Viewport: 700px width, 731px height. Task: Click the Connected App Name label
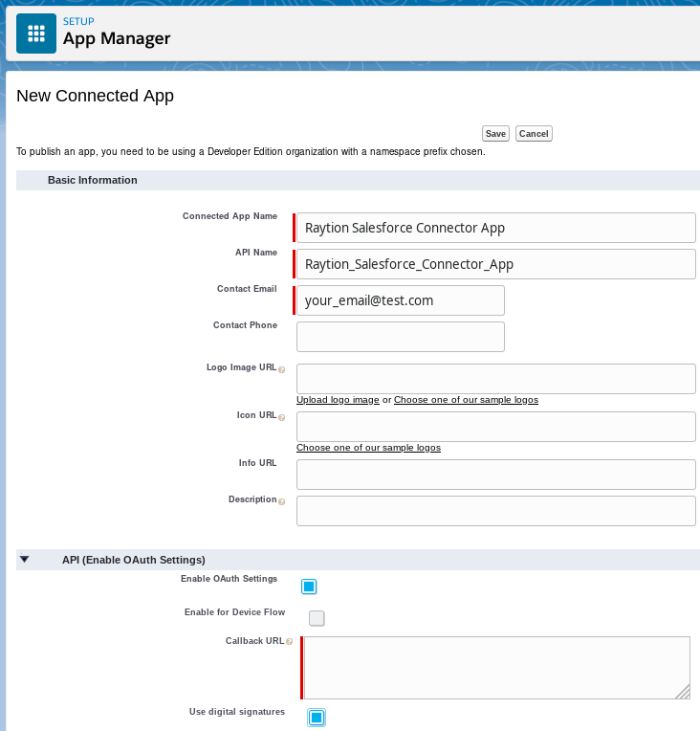point(230,216)
